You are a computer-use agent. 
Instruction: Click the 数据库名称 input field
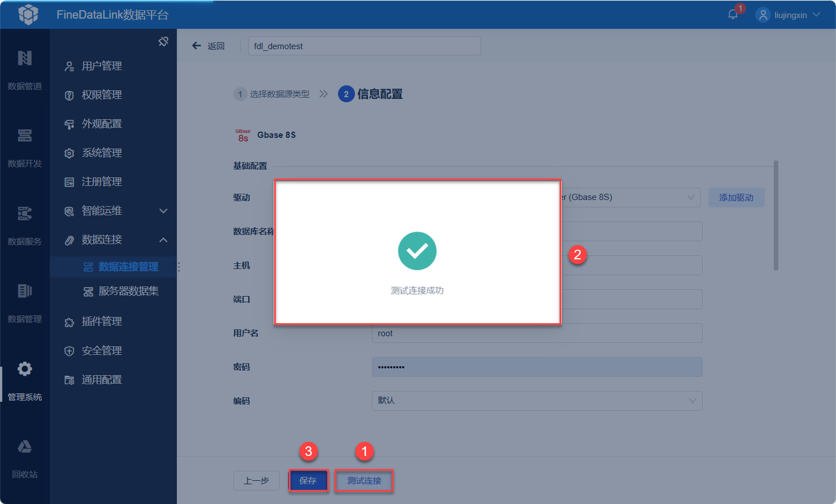[x=631, y=231]
